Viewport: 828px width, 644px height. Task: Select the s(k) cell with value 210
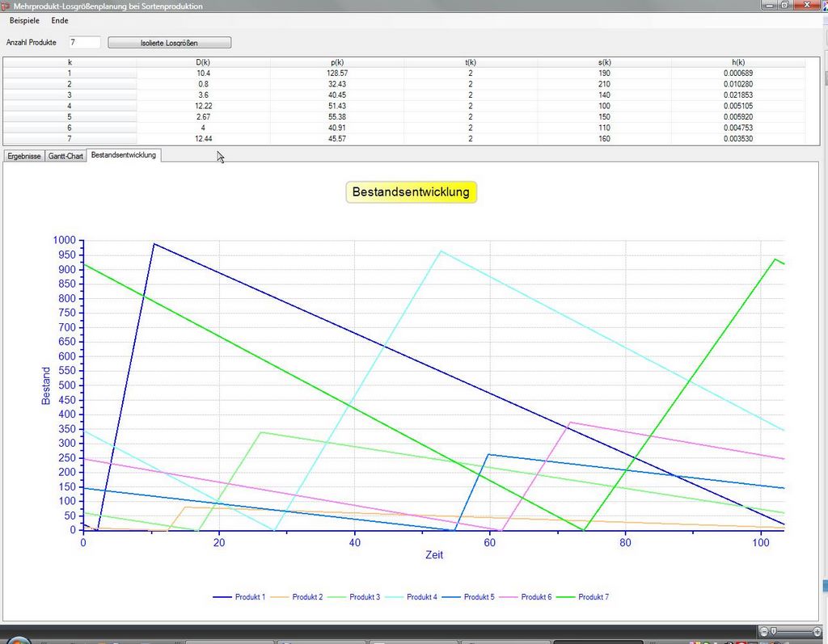point(604,84)
